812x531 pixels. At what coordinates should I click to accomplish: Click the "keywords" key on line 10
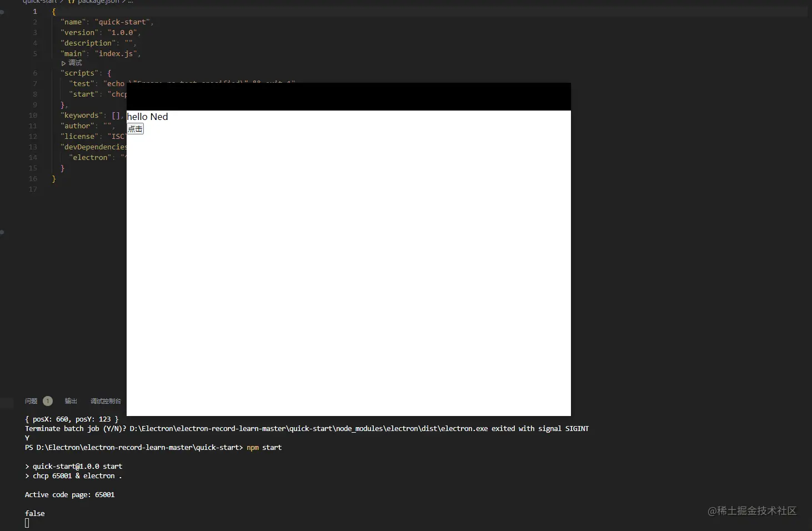click(x=82, y=116)
